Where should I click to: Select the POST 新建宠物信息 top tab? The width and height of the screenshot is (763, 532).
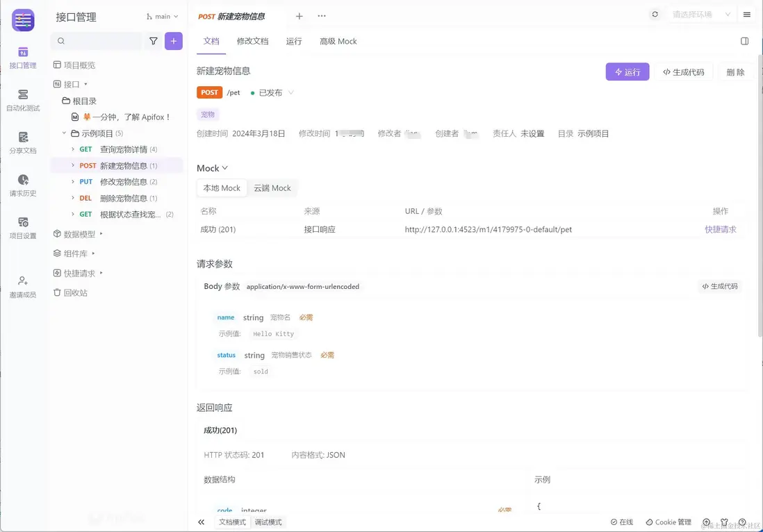point(231,17)
